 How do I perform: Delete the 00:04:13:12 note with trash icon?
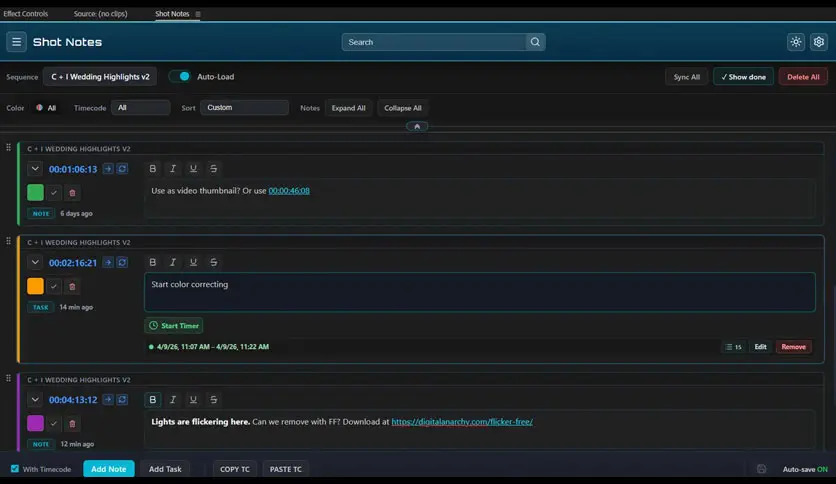coord(73,423)
